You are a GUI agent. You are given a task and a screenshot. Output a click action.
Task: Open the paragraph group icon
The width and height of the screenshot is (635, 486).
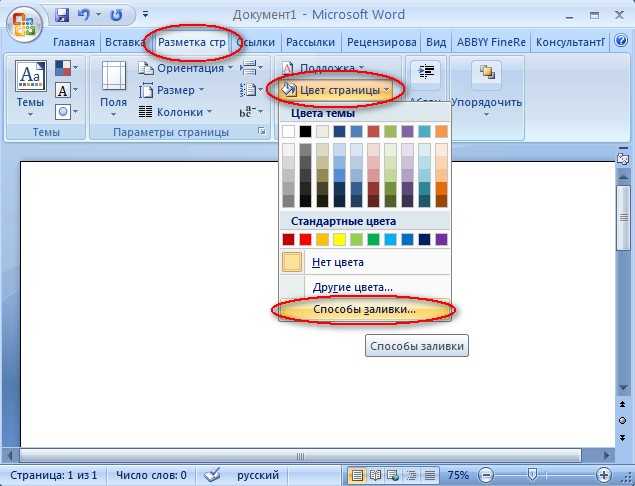pos(425,74)
